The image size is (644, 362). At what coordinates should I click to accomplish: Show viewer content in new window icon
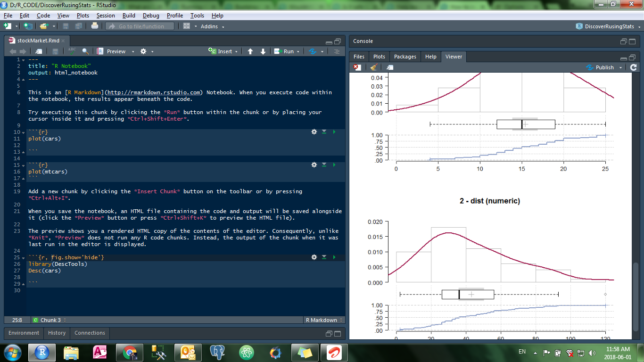click(389, 67)
